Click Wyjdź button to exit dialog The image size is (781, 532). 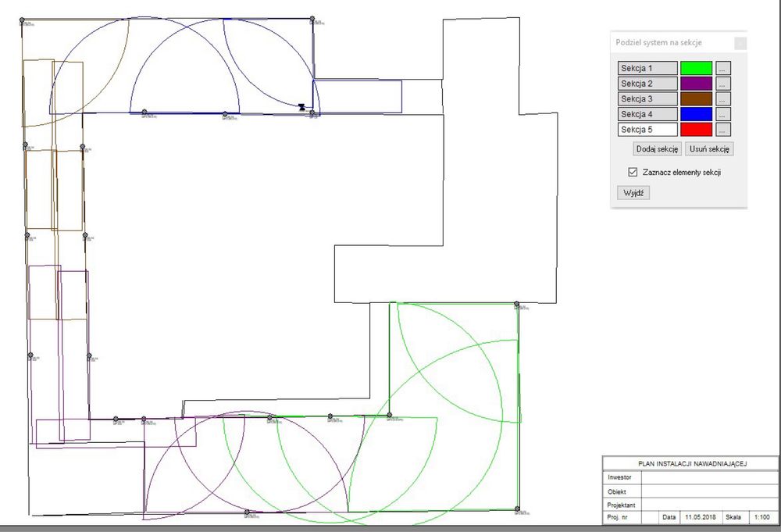pyautogui.click(x=633, y=193)
